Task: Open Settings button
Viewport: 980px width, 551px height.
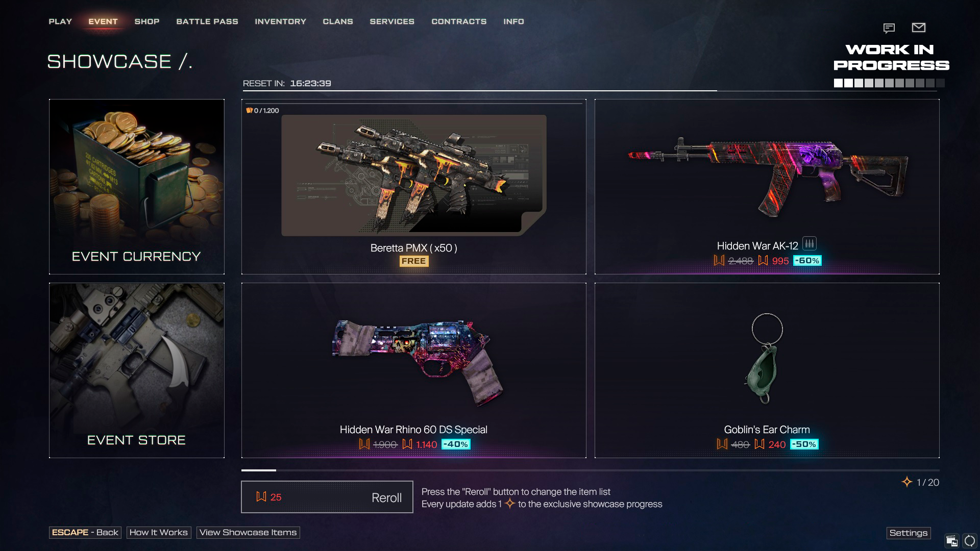Action: click(x=909, y=533)
